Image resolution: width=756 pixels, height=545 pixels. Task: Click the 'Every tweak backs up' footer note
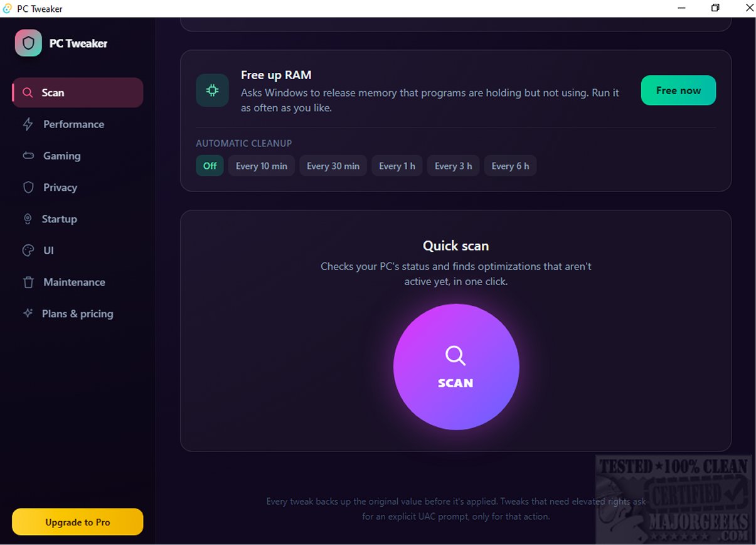click(x=456, y=509)
